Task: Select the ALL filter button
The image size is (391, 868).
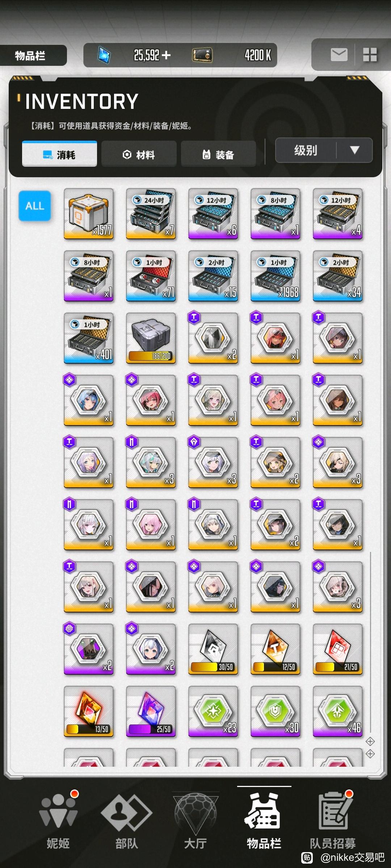Action: [35, 206]
